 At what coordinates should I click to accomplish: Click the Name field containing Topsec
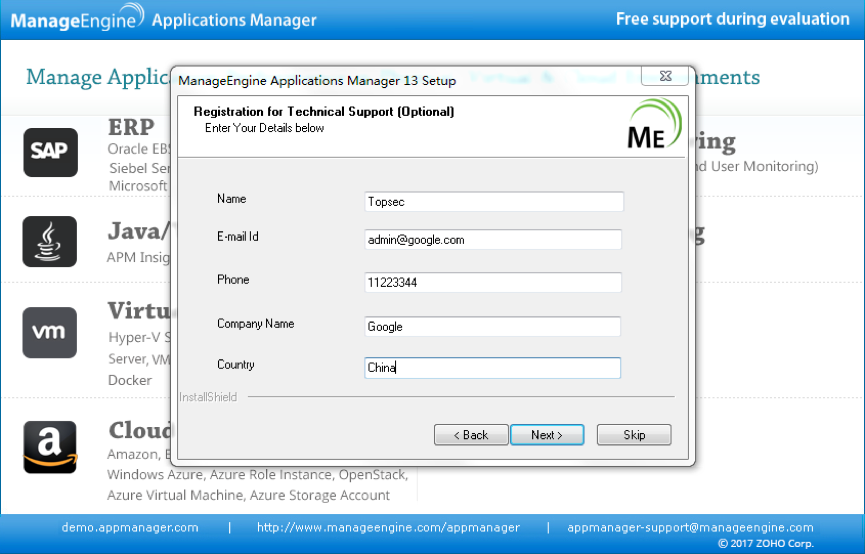[494, 201]
